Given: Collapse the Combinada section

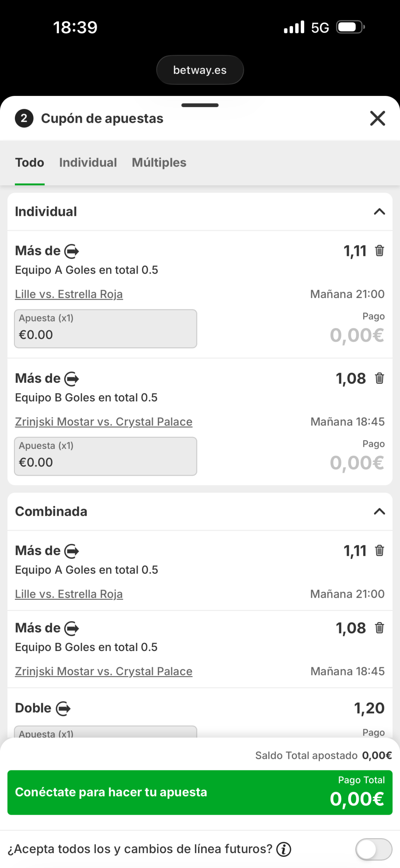Looking at the screenshot, I should click(x=379, y=511).
